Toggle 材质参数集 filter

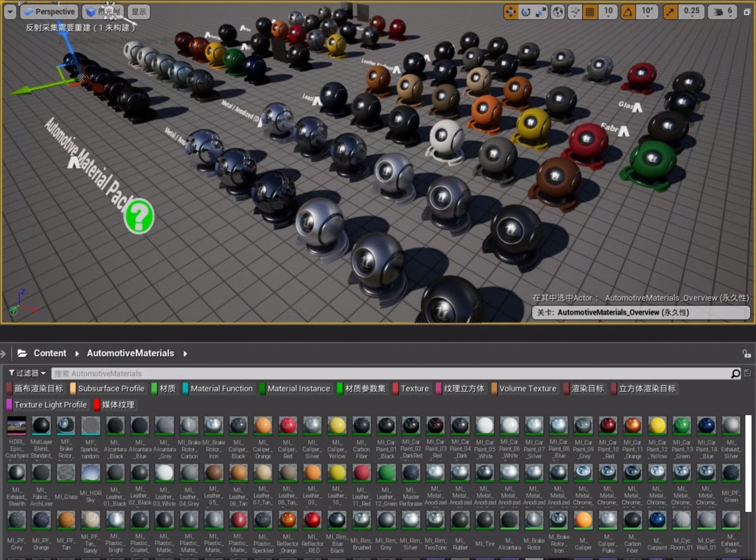coord(362,388)
